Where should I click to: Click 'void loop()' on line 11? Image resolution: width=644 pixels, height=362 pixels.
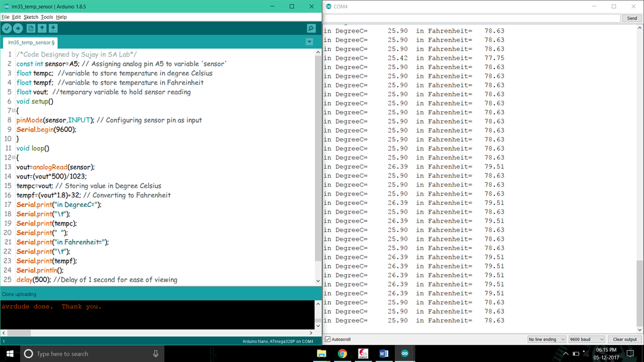coord(33,148)
